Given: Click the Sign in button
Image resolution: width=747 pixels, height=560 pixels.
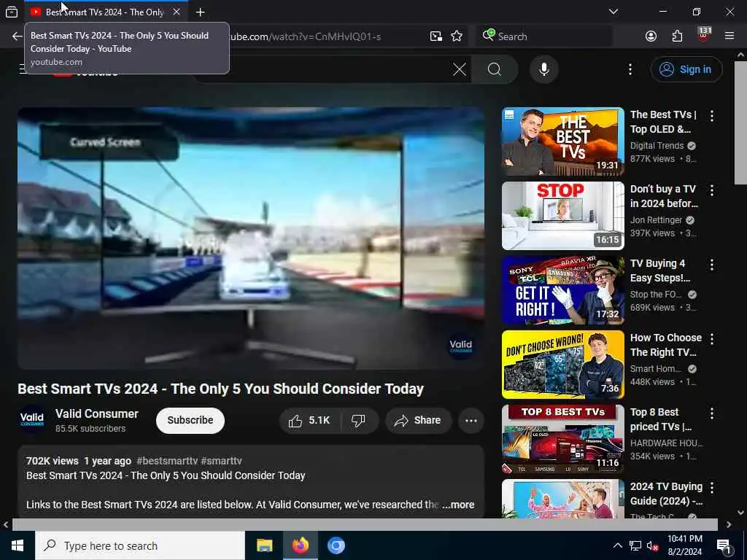Looking at the screenshot, I should [x=686, y=69].
